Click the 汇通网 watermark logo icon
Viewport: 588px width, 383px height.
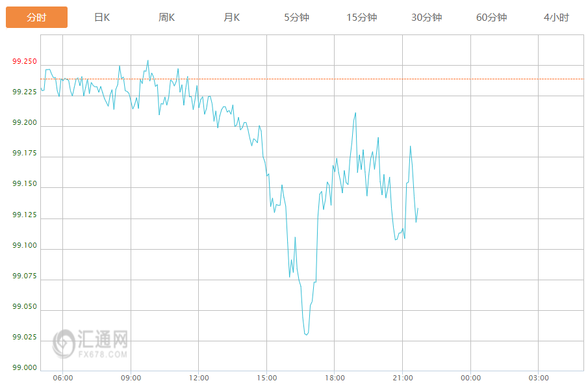pyautogui.click(x=64, y=342)
